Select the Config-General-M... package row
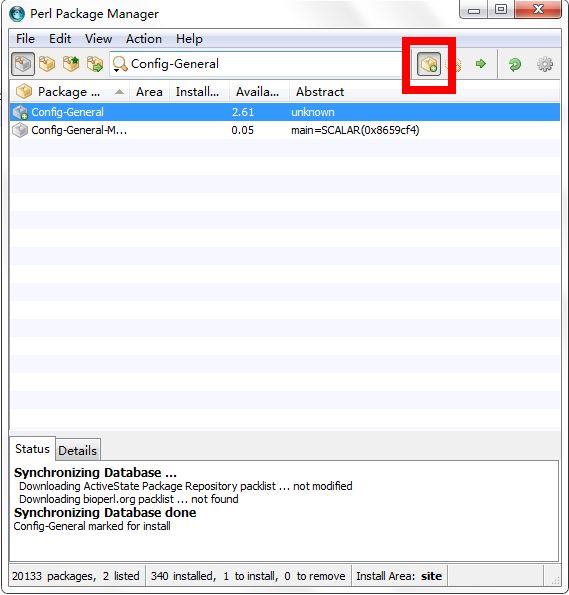The image size is (569, 595). point(285,130)
